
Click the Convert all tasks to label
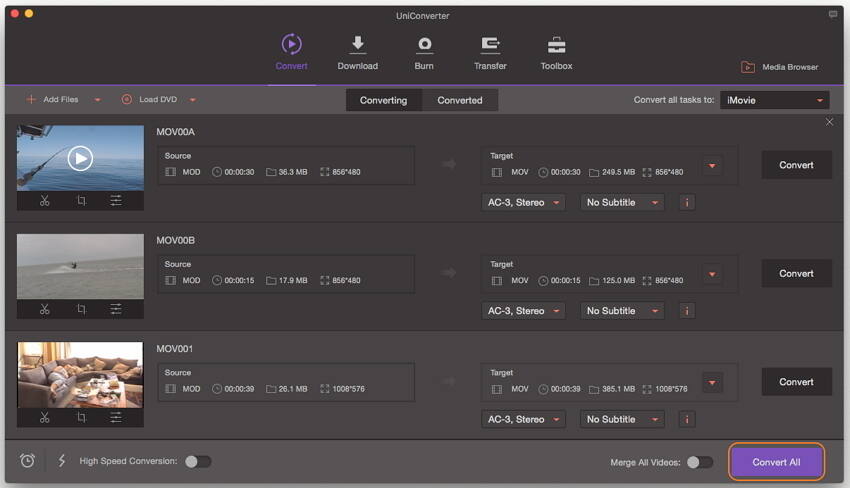tap(674, 100)
